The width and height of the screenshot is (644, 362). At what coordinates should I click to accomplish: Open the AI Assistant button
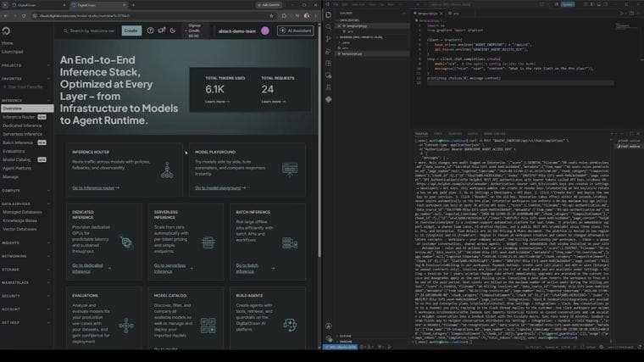[x=295, y=31]
